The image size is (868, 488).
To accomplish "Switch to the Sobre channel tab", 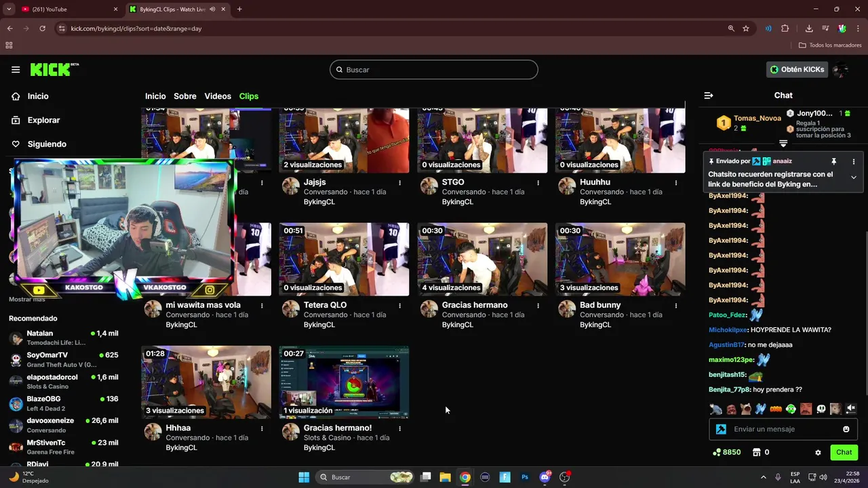I will click(x=185, y=96).
